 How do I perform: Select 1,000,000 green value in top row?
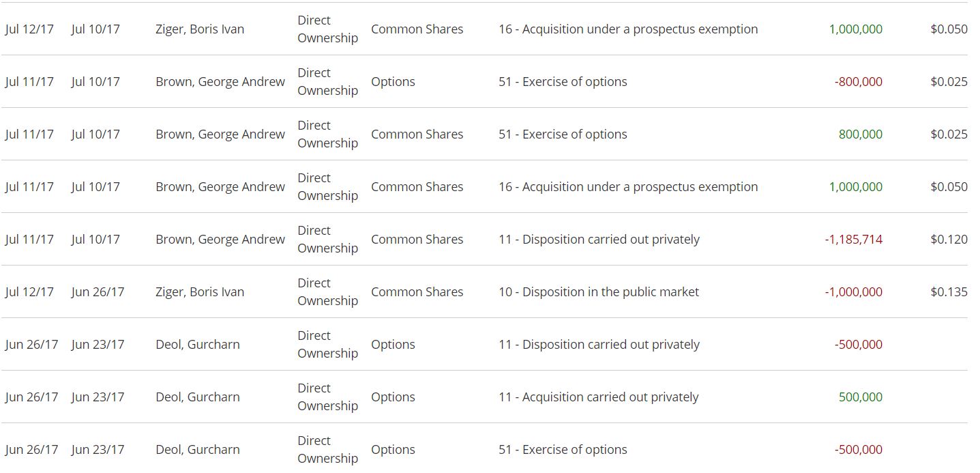pyautogui.click(x=855, y=29)
